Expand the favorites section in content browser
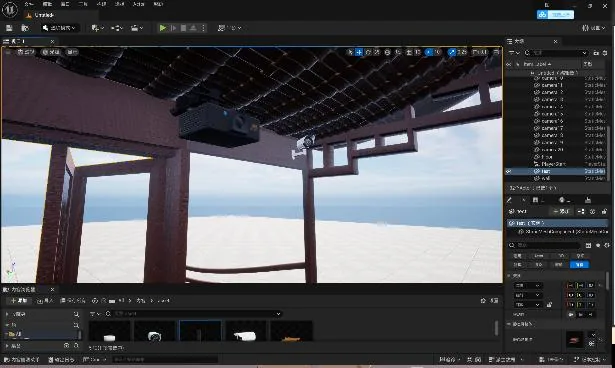The width and height of the screenshot is (615, 368). pyautogui.click(x=7, y=314)
